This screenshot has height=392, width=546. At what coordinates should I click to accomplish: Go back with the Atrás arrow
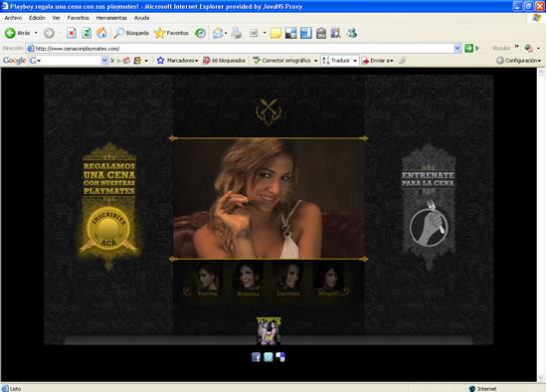click(17, 33)
